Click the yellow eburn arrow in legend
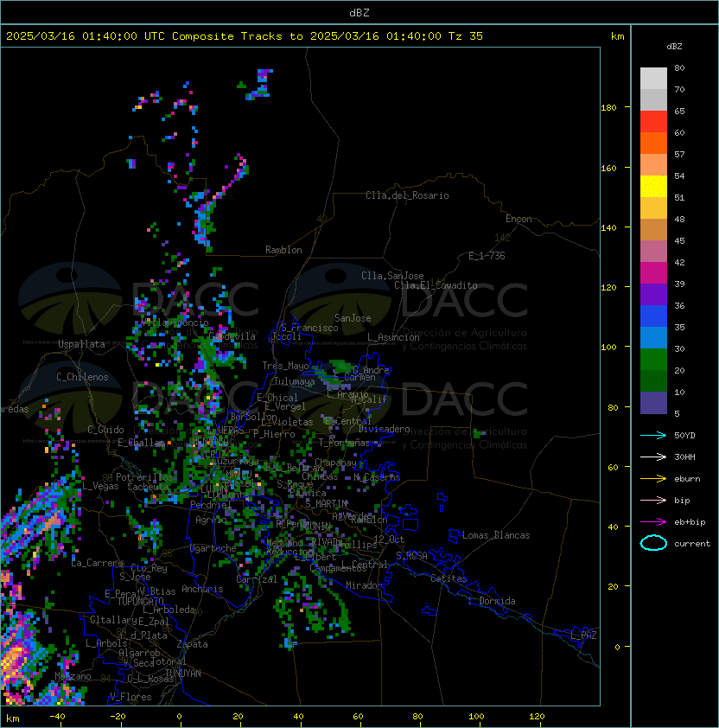 point(653,479)
